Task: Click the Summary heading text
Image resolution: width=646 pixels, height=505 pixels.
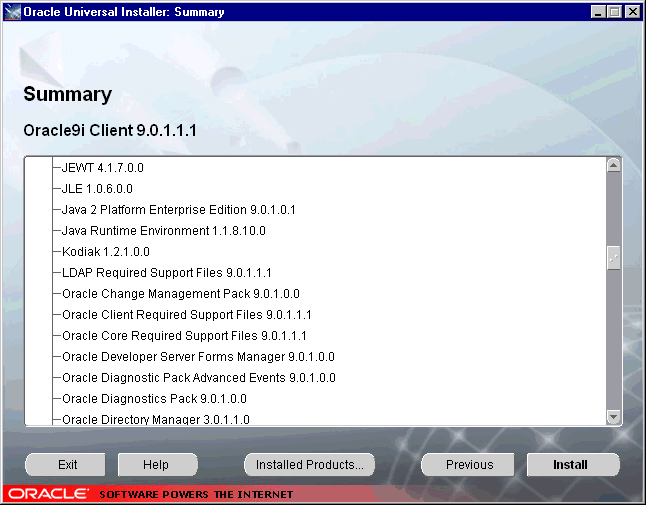Action: [68, 94]
